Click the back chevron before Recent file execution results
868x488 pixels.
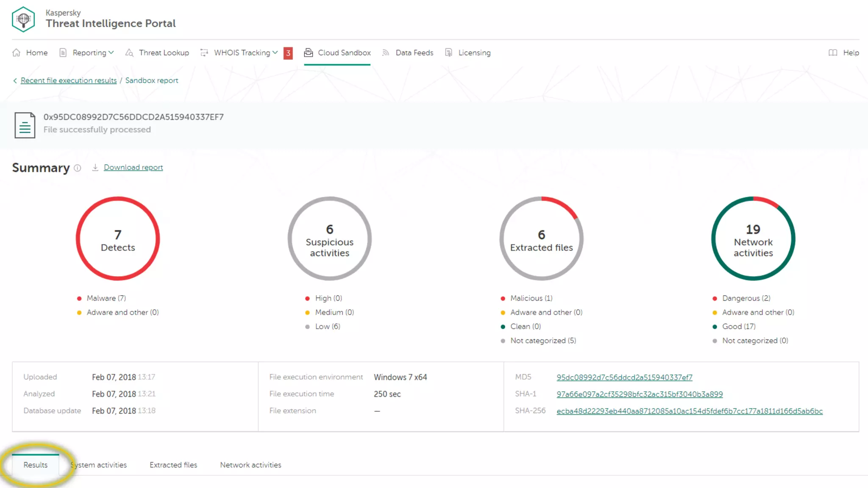tap(15, 80)
